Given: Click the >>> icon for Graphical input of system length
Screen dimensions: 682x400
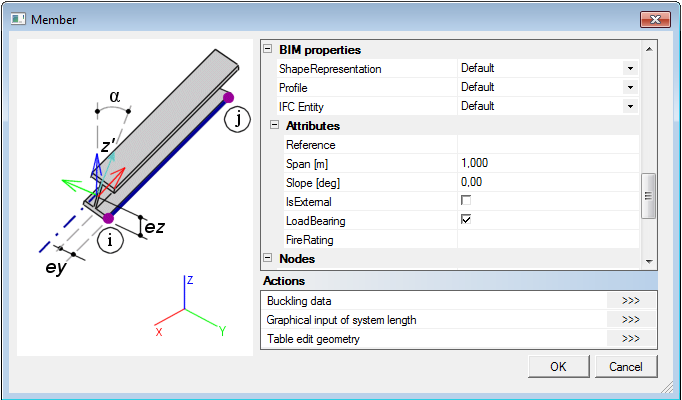Looking at the screenshot, I should (630, 320).
